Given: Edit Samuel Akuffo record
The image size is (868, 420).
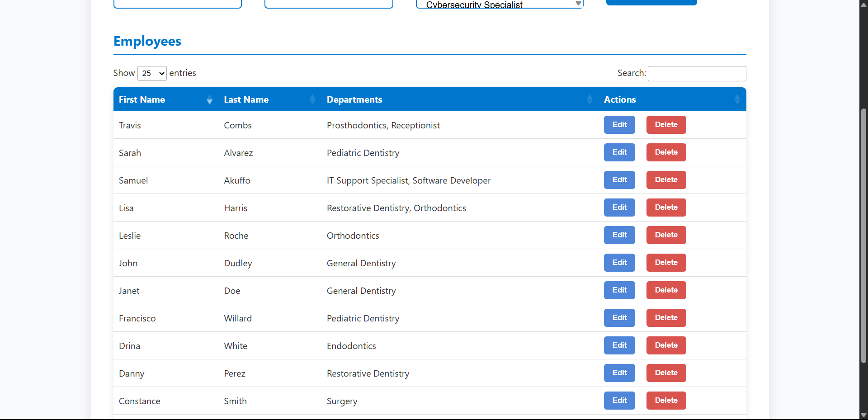Looking at the screenshot, I should pos(619,180).
